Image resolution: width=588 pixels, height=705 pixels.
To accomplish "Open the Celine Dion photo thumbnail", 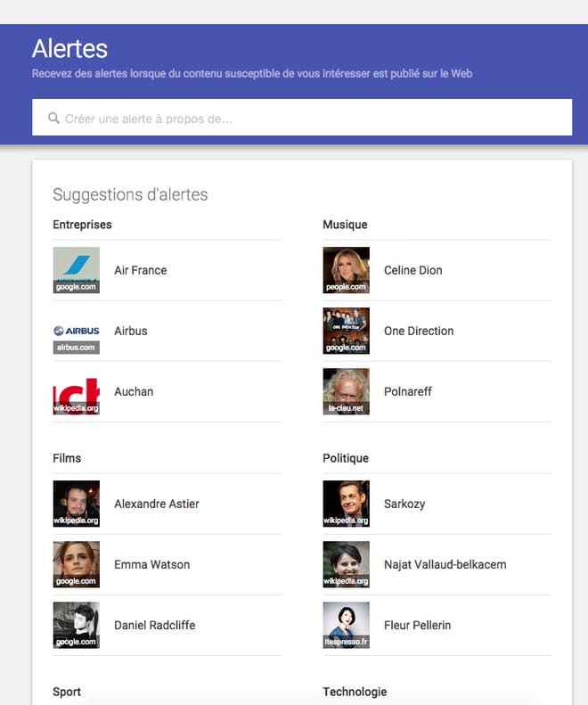I will click(347, 270).
